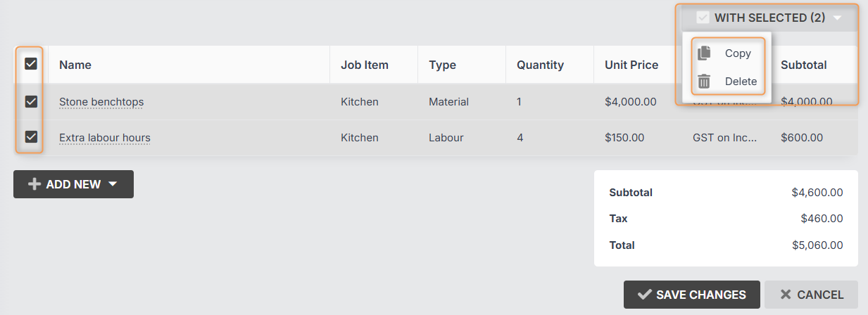
Task: Click the plus icon on Add New
Action: [34, 184]
